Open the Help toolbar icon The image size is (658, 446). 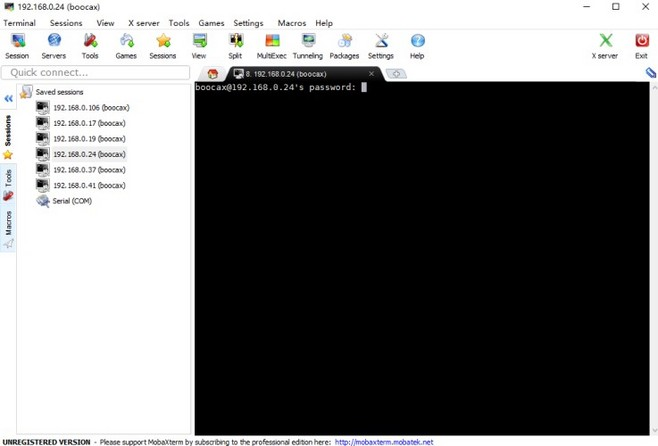coord(417,47)
